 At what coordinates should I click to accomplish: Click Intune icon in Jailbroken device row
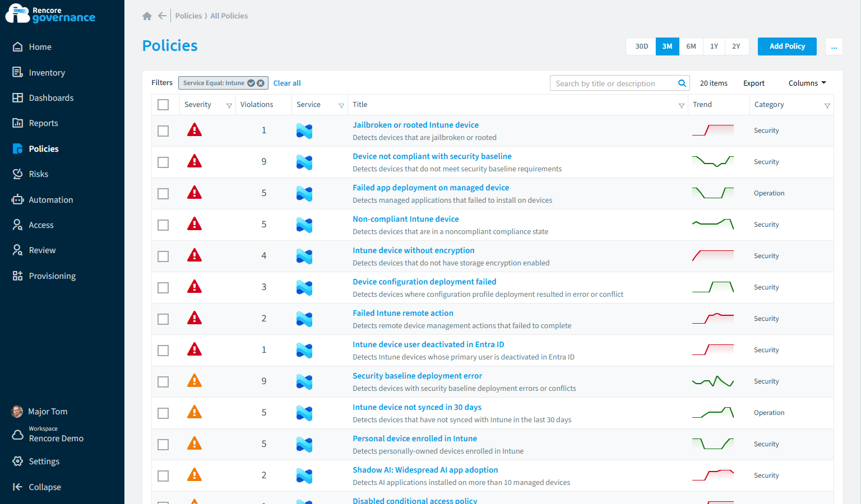pyautogui.click(x=304, y=131)
